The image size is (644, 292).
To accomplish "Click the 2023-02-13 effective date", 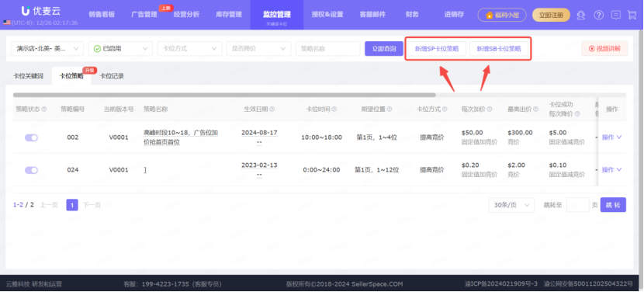I will point(259,165).
